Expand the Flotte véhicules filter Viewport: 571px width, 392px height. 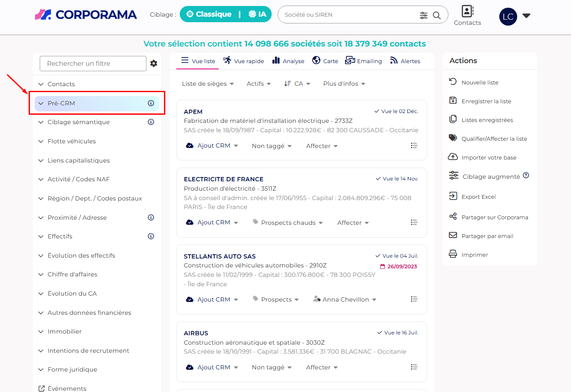coord(71,141)
